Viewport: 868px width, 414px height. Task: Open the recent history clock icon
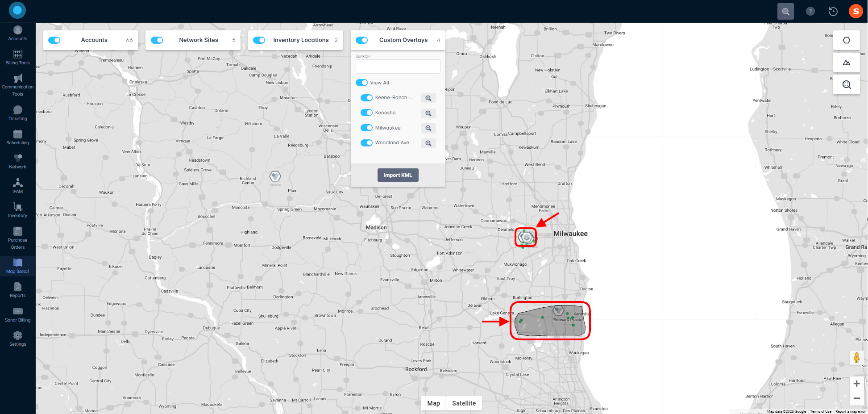click(x=833, y=11)
